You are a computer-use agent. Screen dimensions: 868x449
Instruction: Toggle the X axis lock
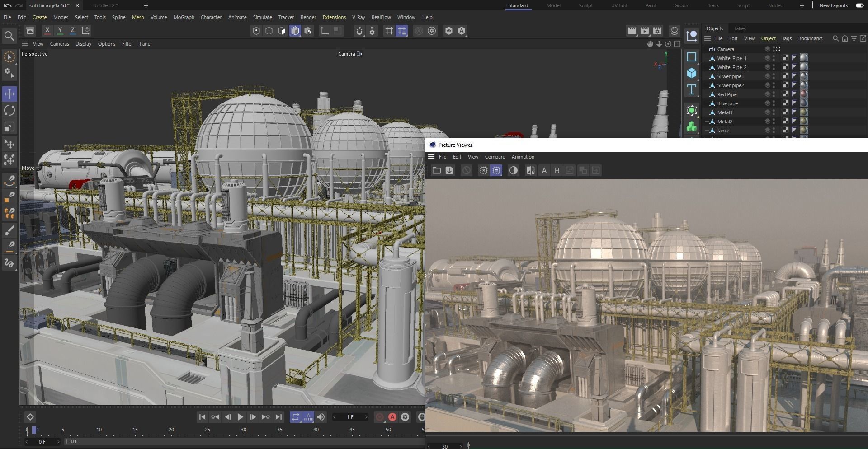click(x=47, y=31)
